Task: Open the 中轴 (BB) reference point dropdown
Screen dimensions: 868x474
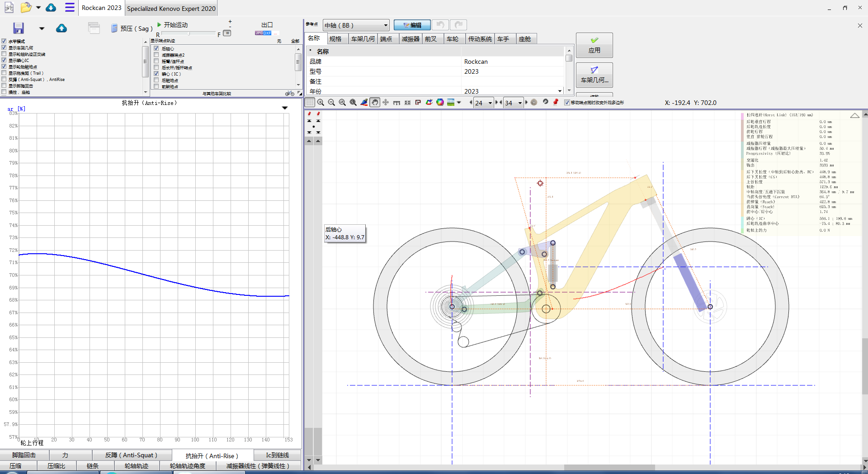Action: point(356,25)
